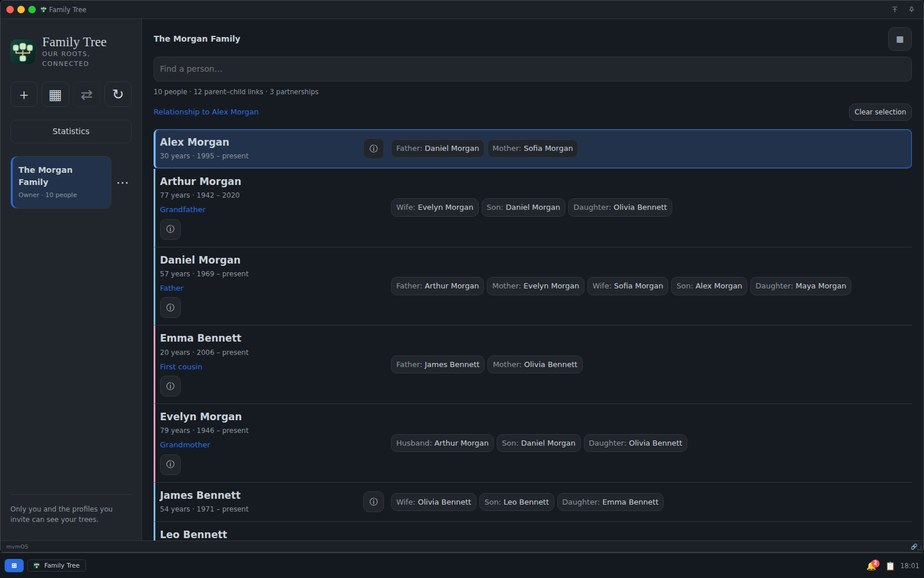This screenshot has height=578, width=924.
Task: Click Wife: Evelyn Morgan chip
Action: (435, 208)
